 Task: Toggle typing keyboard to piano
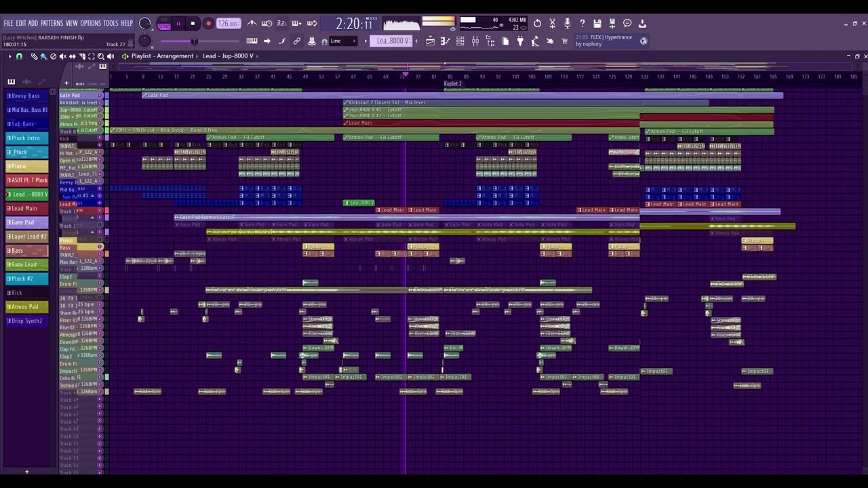(x=252, y=41)
